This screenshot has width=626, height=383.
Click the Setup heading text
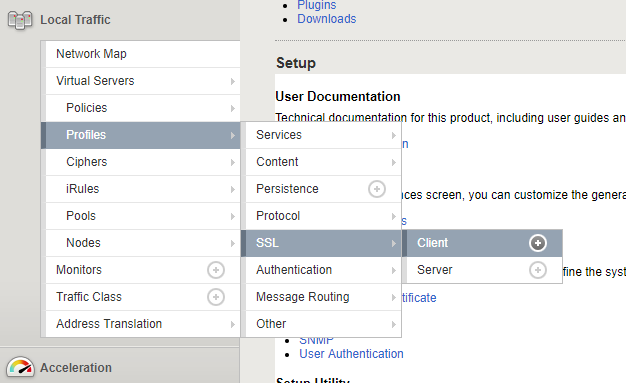tap(296, 63)
